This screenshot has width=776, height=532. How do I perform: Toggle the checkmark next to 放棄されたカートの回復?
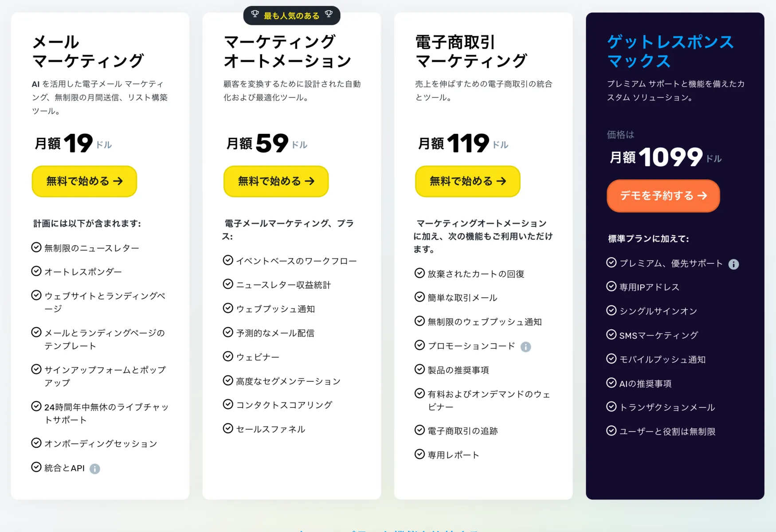click(419, 274)
